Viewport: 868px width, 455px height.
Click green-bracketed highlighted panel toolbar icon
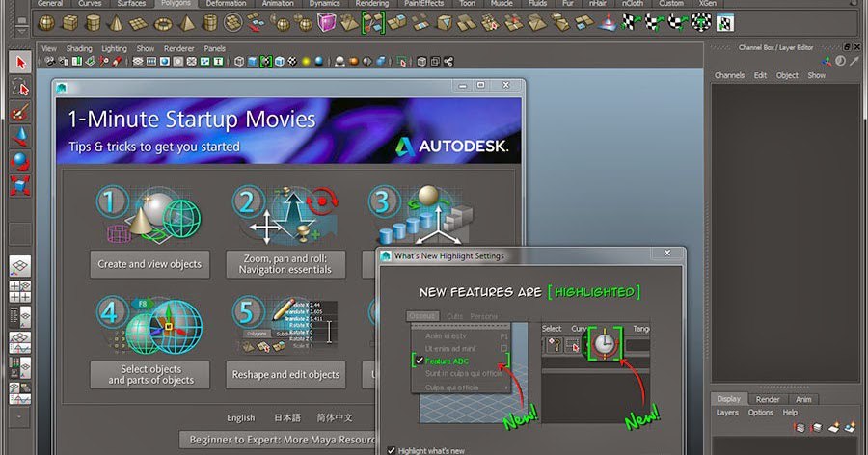(266, 62)
